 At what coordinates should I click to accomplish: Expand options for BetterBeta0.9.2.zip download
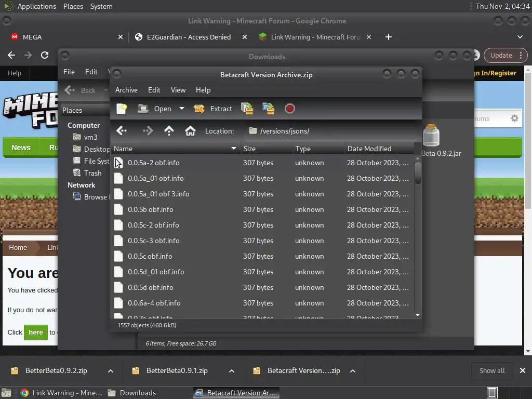[111, 371]
